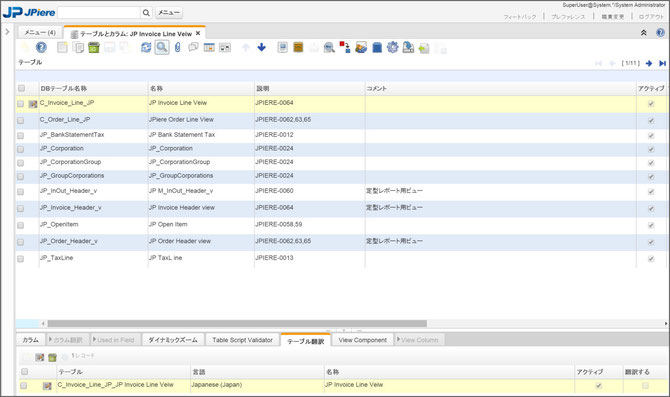Click edit icon in translation detail toolbar

coord(40,357)
